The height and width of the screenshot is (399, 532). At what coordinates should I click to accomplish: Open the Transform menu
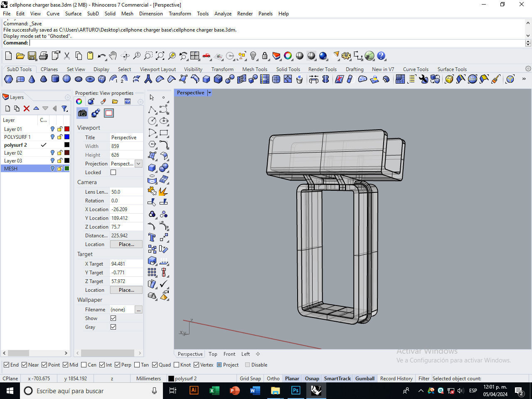[180, 13]
